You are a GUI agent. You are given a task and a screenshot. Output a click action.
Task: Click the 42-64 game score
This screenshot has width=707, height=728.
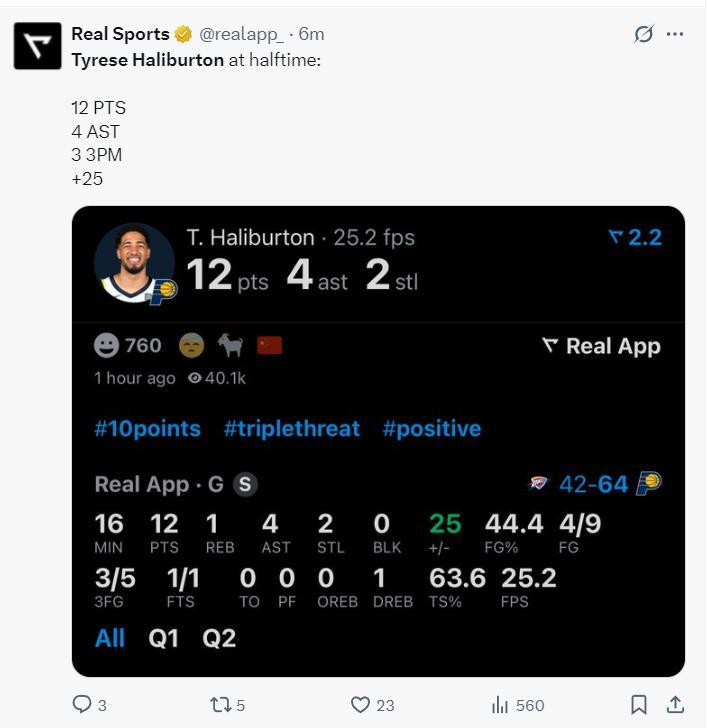coord(593,485)
